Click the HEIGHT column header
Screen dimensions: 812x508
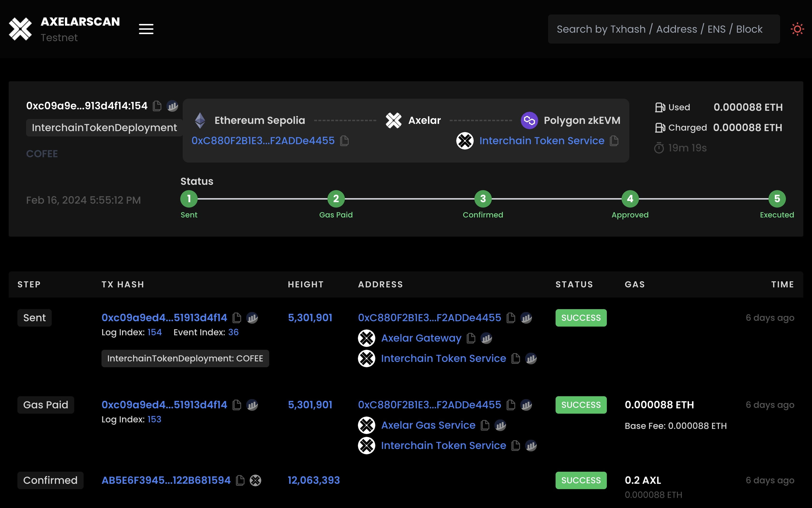[306, 284]
